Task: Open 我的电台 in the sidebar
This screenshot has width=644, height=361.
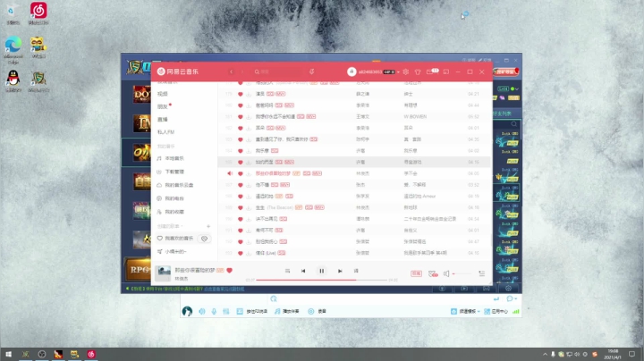Action: tap(174, 198)
